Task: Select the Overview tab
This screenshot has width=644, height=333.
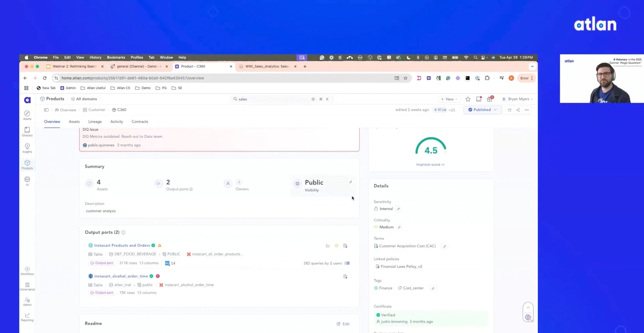Action: point(52,122)
